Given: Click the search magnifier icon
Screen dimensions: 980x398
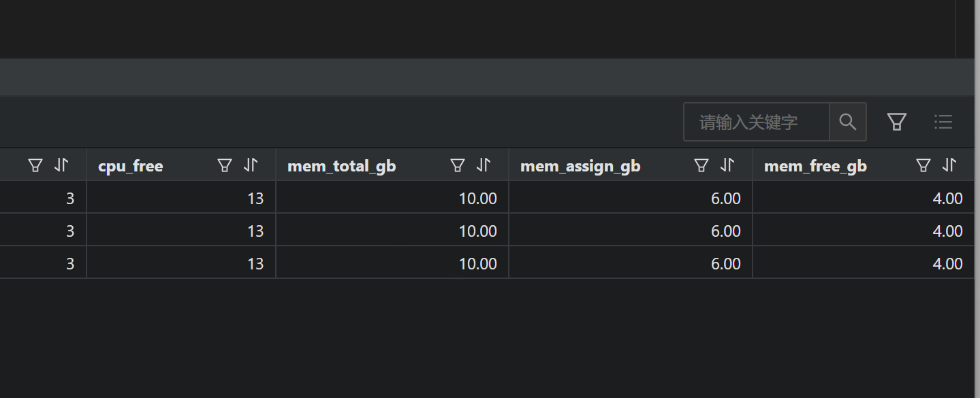Looking at the screenshot, I should coord(848,122).
